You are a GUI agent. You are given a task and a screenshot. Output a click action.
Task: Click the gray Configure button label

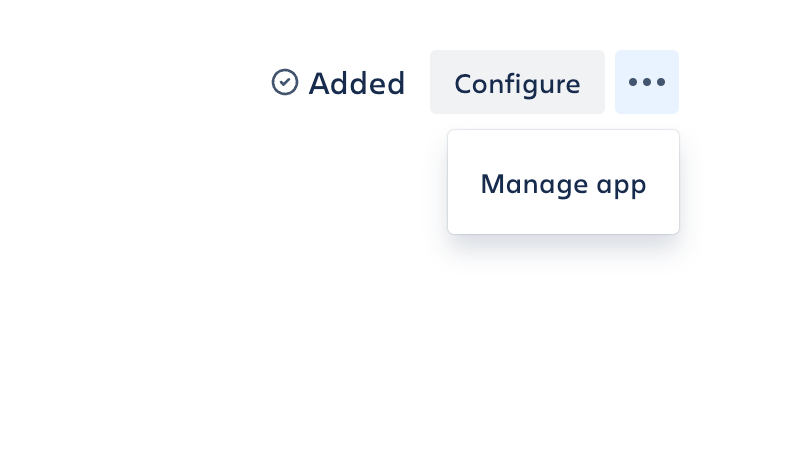[x=517, y=84]
